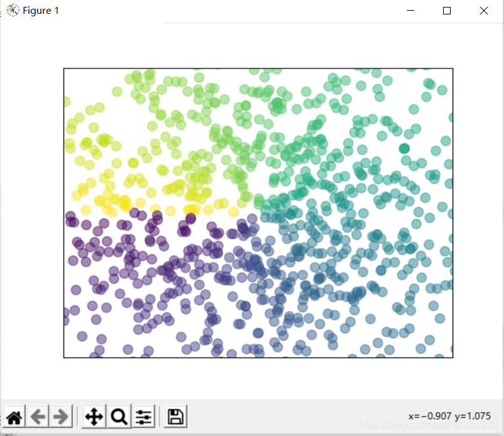
Task: Minimize the Figure 1 window
Action: tap(410, 11)
